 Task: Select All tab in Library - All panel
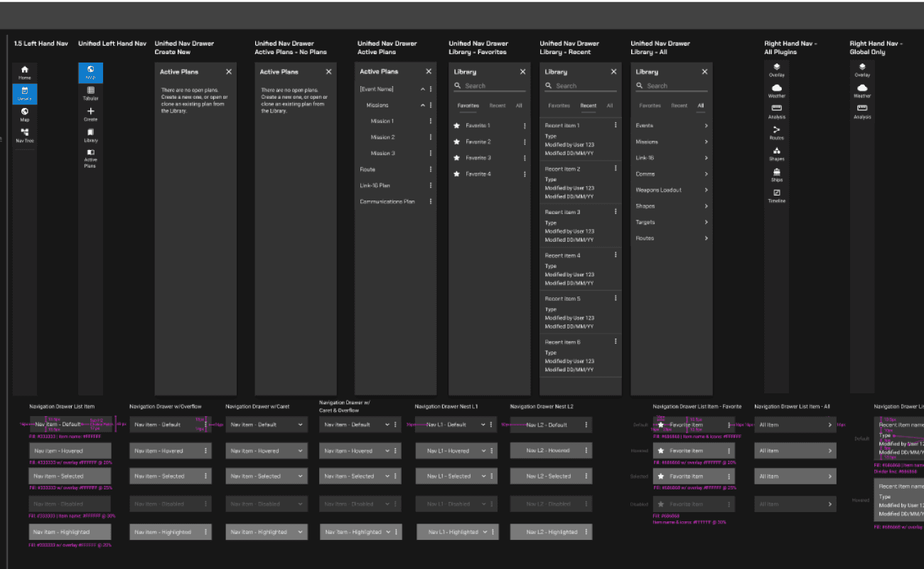point(701,105)
